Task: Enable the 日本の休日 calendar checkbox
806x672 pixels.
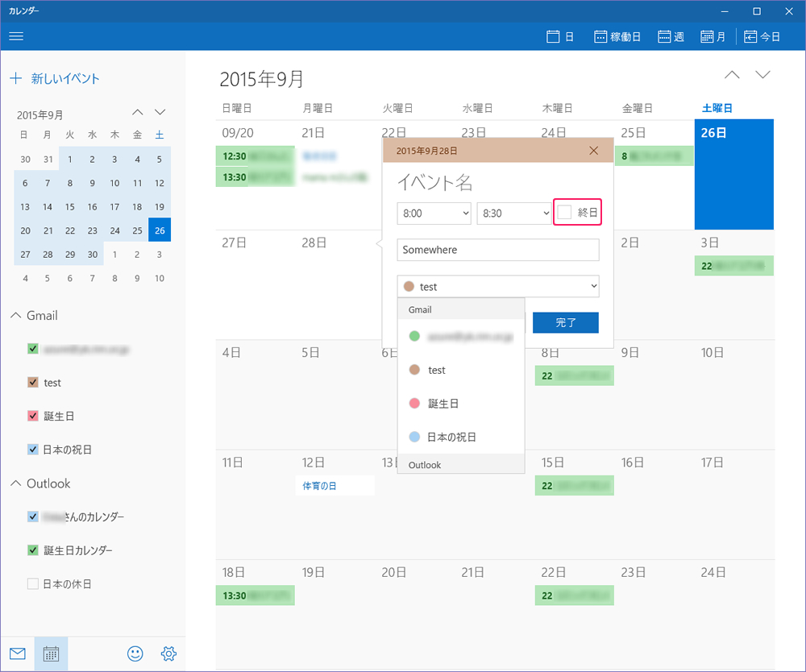Action: (33, 583)
